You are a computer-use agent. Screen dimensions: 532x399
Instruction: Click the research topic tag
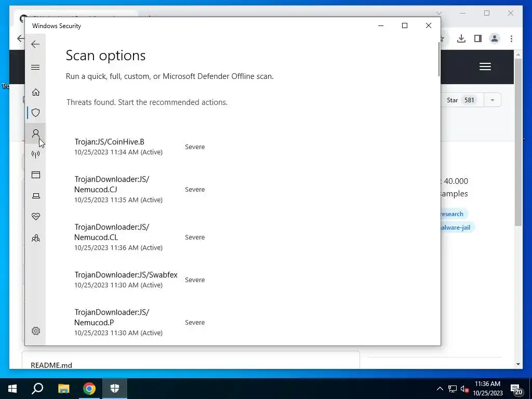pyautogui.click(x=453, y=214)
